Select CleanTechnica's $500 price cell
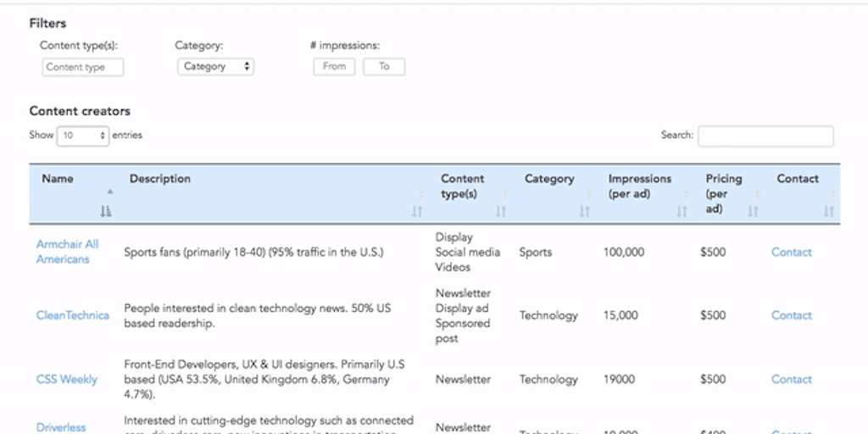This screenshot has width=868, height=434. (713, 315)
